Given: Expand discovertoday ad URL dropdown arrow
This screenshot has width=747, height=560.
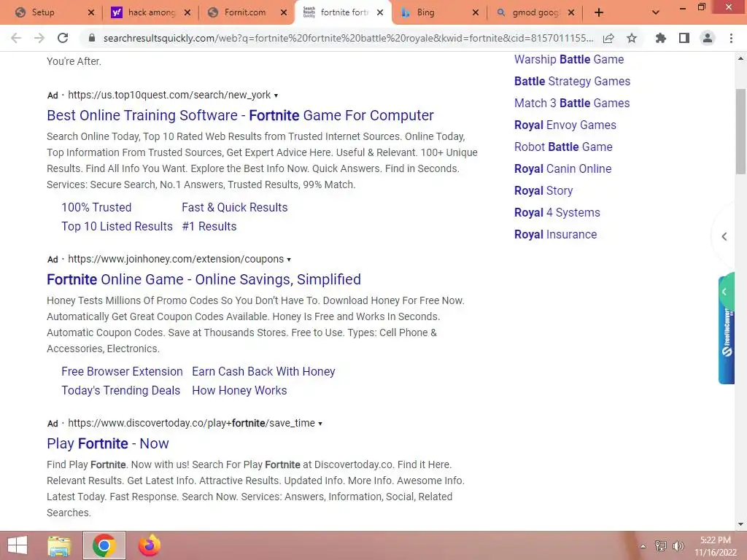Looking at the screenshot, I should 320,424.
